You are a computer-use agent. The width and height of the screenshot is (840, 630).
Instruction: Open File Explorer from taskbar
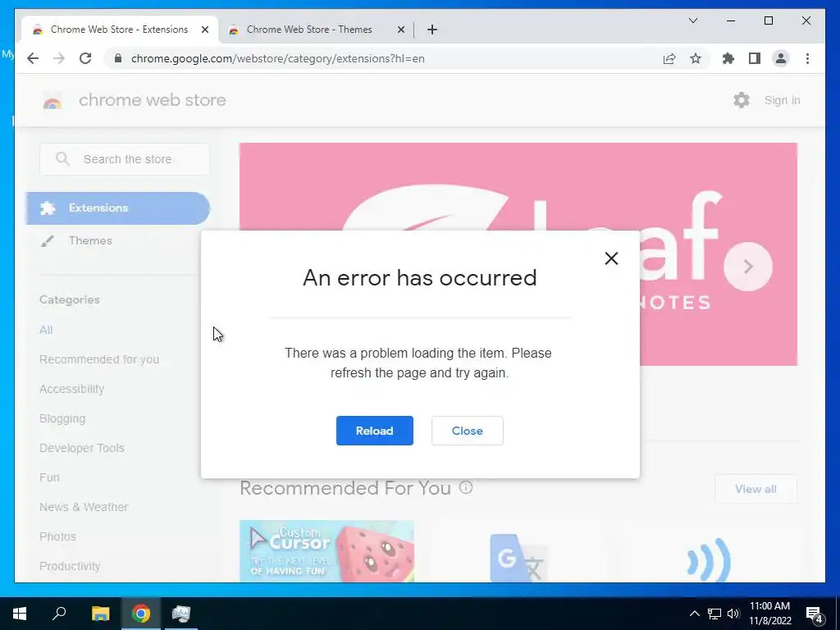100,614
